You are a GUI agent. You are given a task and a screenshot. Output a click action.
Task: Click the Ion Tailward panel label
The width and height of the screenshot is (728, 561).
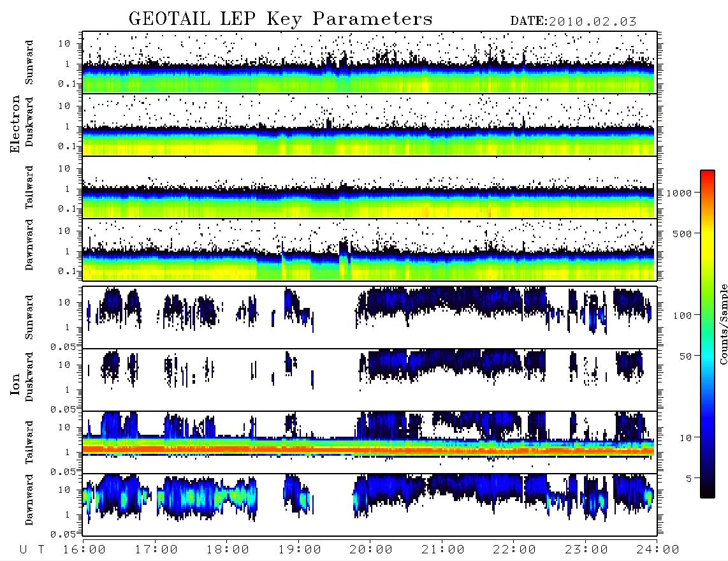(29, 442)
